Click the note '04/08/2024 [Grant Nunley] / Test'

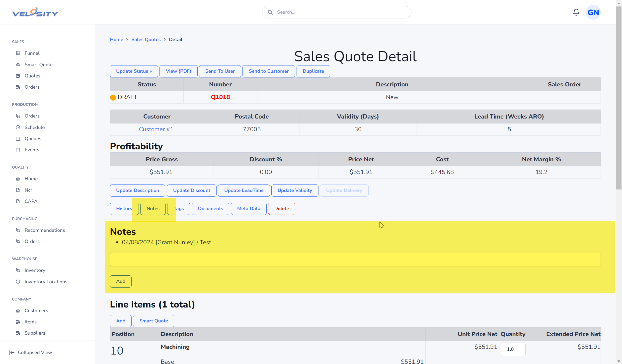point(166,242)
